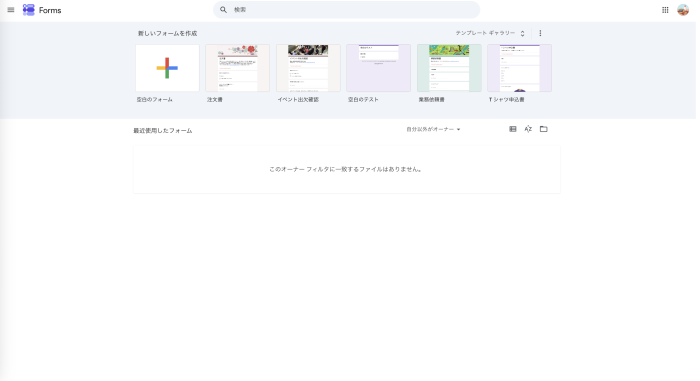Image resolution: width=700 pixels, height=381 pixels.
Task: Click the Forms title text
Action: pyautogui.click(x=50, y=10)
